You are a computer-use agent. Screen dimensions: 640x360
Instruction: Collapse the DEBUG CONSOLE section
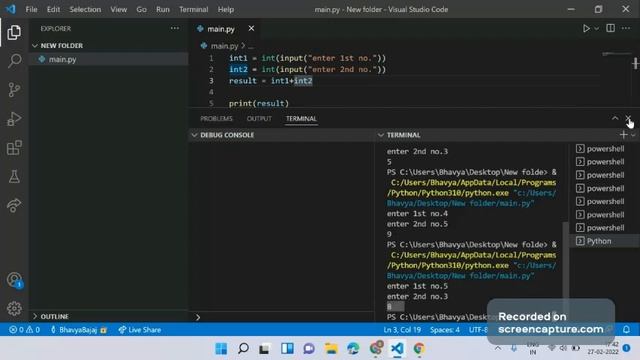click(x=282, y=135)
